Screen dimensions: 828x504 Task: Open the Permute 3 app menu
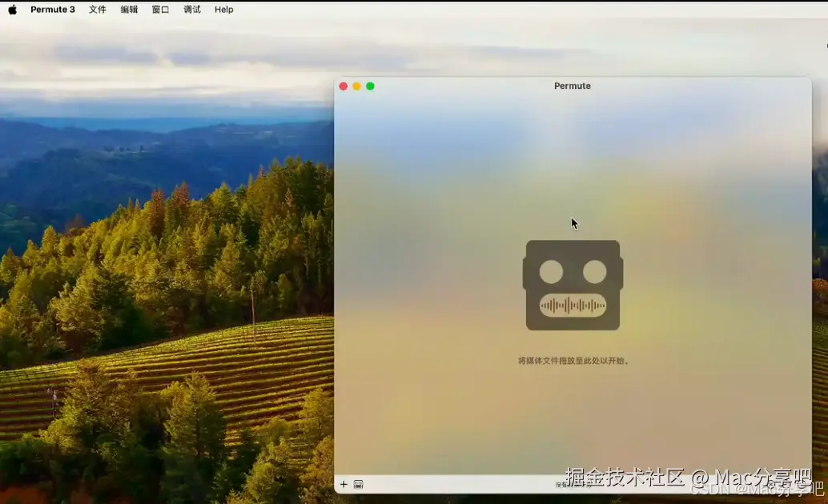coord(53,10)
